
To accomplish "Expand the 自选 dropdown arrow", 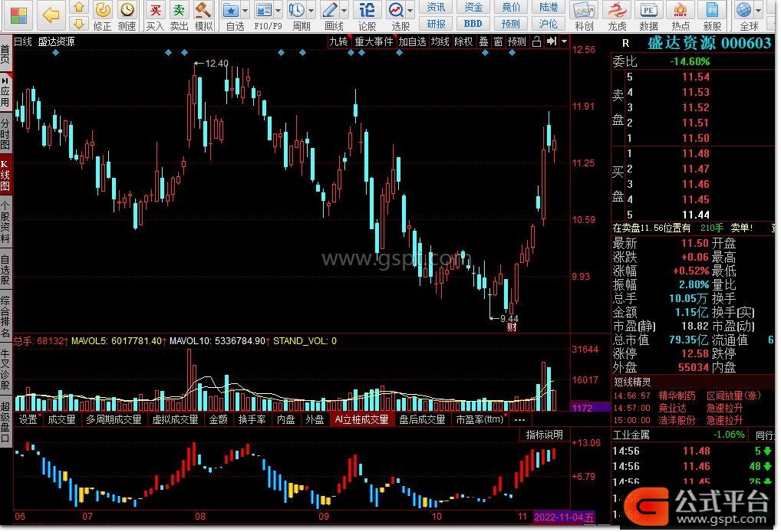I will pyautogui.click(x=245, y=11).
